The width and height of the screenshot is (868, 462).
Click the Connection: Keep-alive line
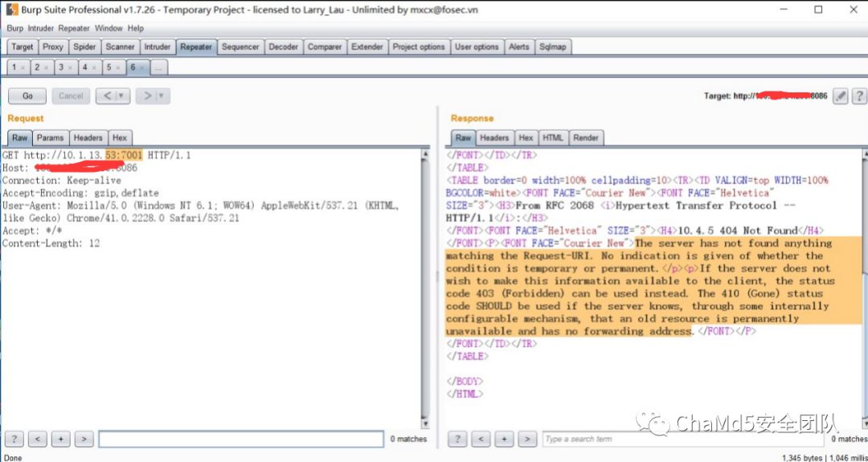point(61,180)
